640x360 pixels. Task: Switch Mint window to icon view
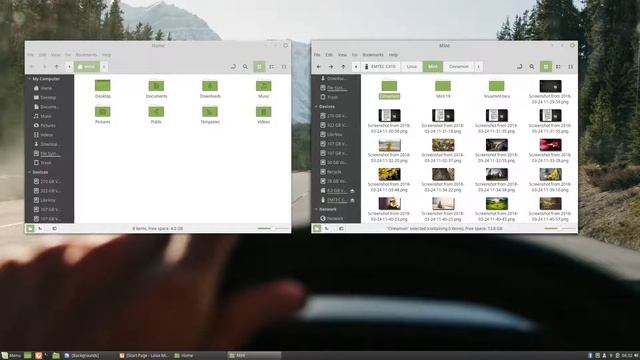(x=546, y=67)
